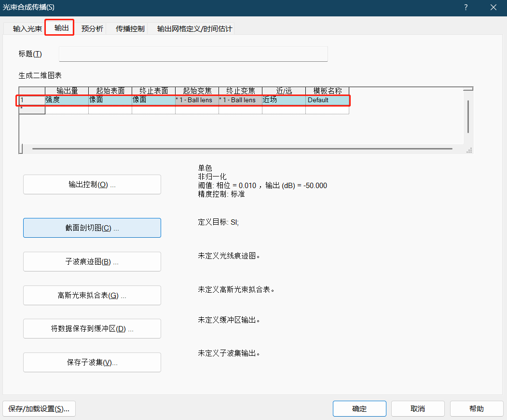Screen dimensions: 507x420
Task: Switch to the 预分析 tab
Action: point(91,28)
